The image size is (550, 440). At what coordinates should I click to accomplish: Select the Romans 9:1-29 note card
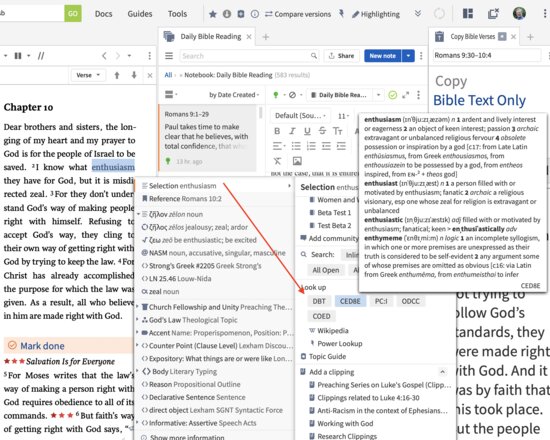point(208,138)
